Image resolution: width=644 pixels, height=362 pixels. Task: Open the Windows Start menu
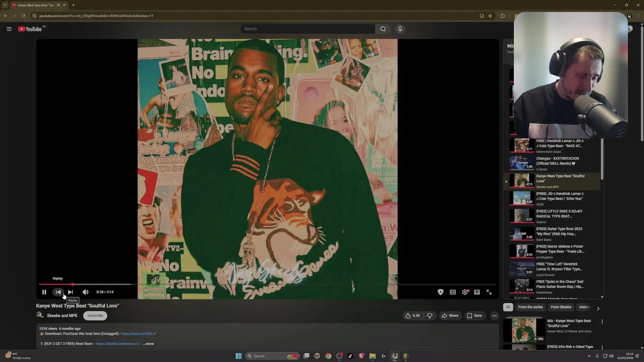pos(238,356)
